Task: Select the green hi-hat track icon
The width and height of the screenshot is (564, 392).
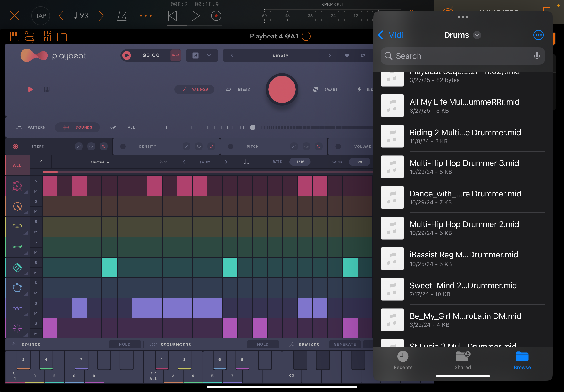Action: click(x=17, y=247)
